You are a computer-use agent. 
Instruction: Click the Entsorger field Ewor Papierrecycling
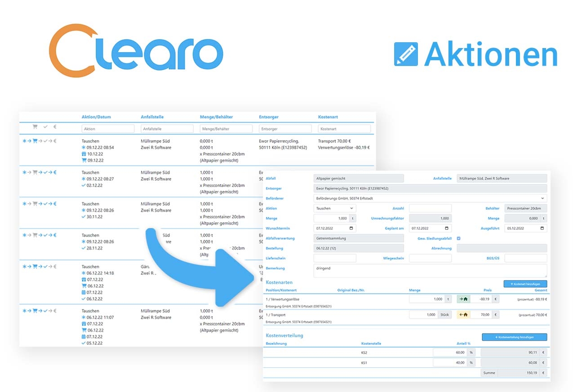click(430, 188)
